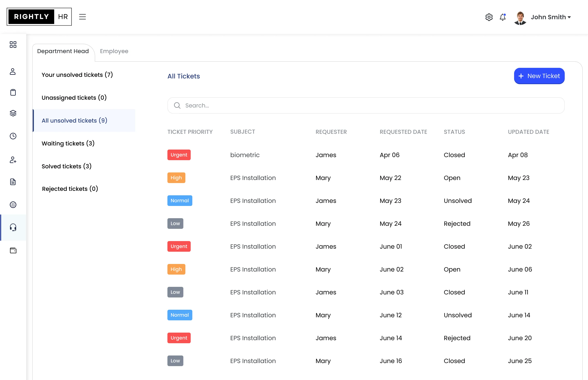Open the wallet icon in sidebar
Screen dimensions: 588x380
[x=13, y=250]
